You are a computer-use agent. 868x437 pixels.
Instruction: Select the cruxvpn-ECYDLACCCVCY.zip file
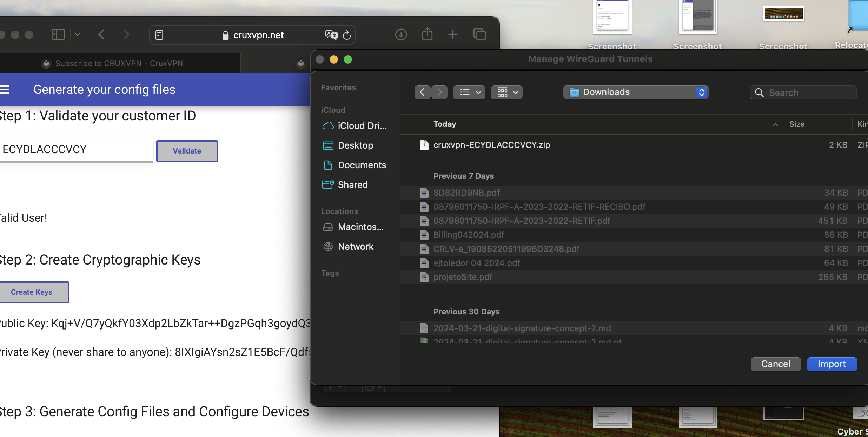(491, 145)
